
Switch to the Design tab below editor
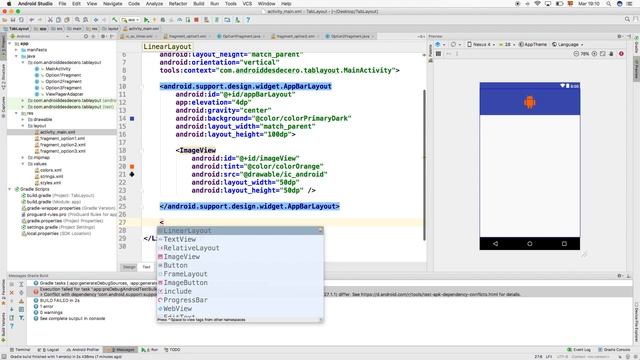[129, 267]
